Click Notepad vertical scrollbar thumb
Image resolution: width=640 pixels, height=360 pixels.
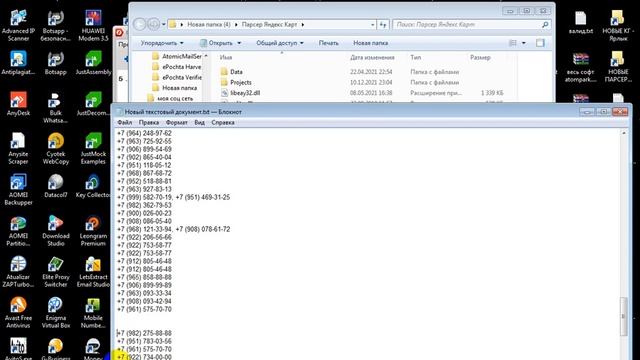(623, 316)
